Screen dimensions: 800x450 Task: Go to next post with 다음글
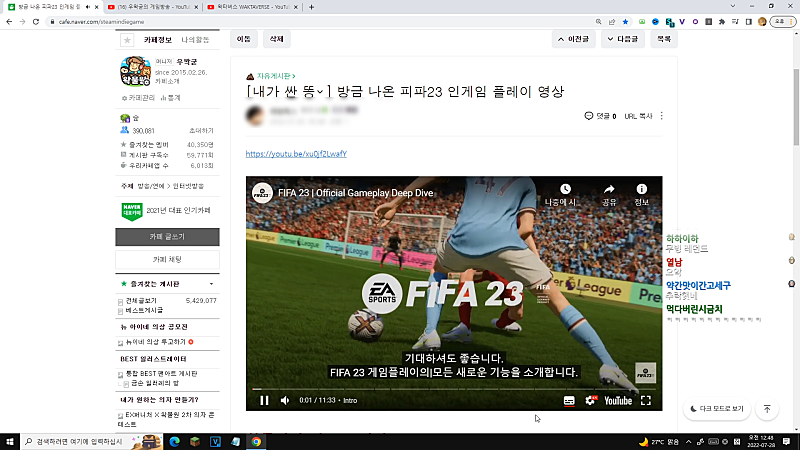click(622, 39)
